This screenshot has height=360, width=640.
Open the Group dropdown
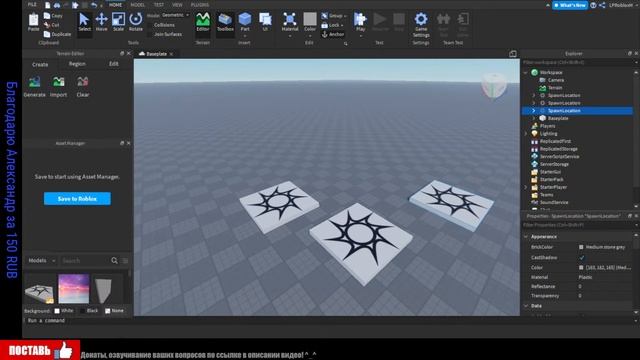(x=333, y=16)
